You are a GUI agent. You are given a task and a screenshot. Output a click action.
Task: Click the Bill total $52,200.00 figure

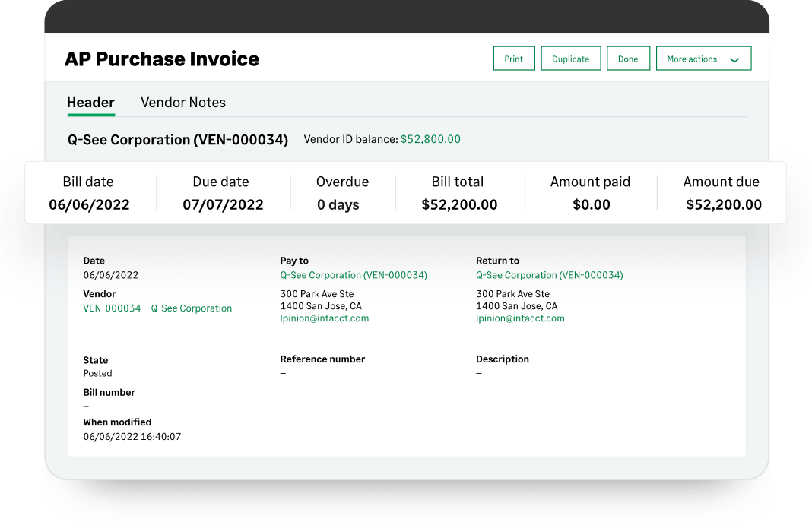[x=459, y=204]
